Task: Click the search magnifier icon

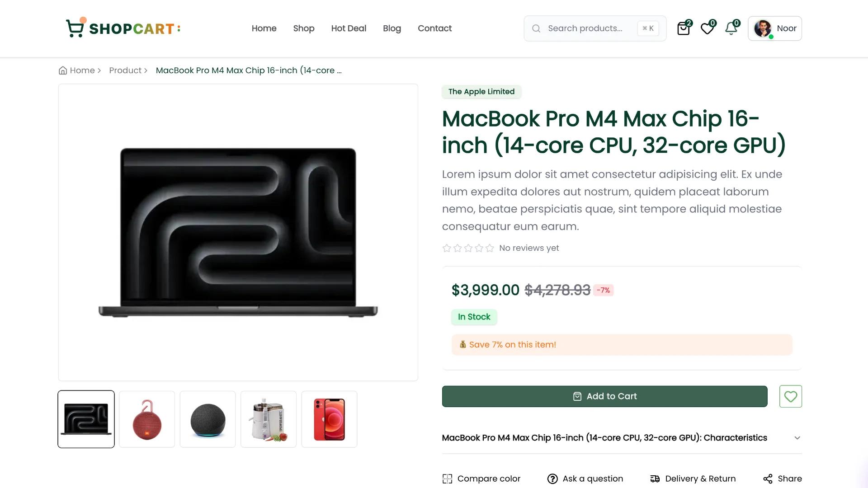Action: pyautogui.click(x=536, y=28)
